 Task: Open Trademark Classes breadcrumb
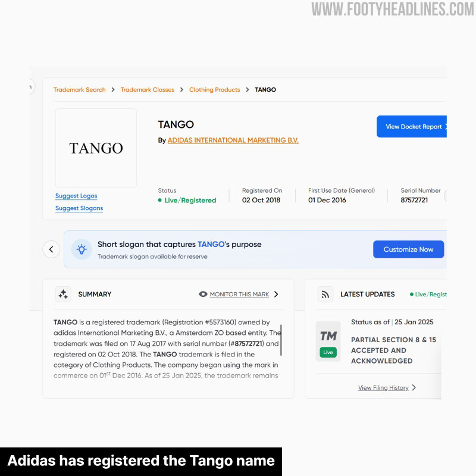coord(147,90)
